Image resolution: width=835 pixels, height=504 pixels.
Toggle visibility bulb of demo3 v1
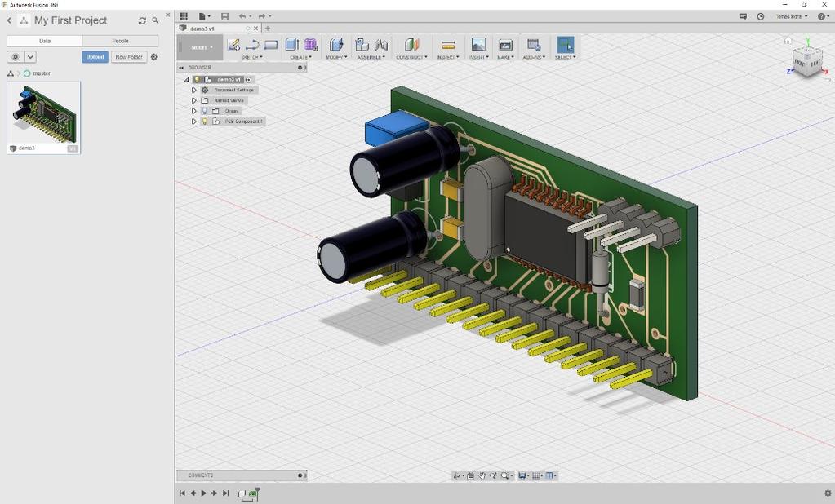[x=197, y=80]
